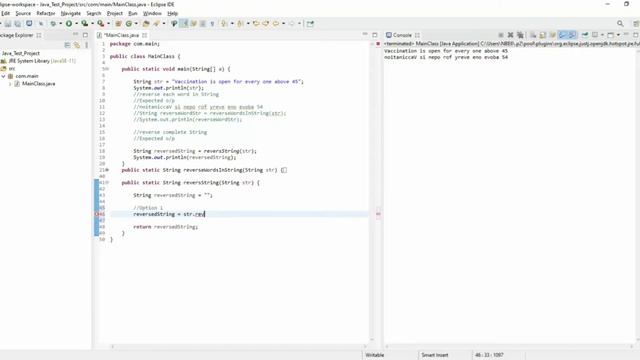Click Remove Launch icon in Console toolbar
The image size is (640, 360).
[510, 35]
